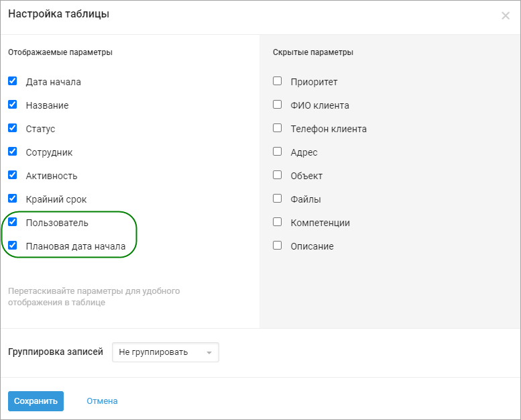
Task: Disable the Сотрудник column checkbox
Action: [12, 152]
